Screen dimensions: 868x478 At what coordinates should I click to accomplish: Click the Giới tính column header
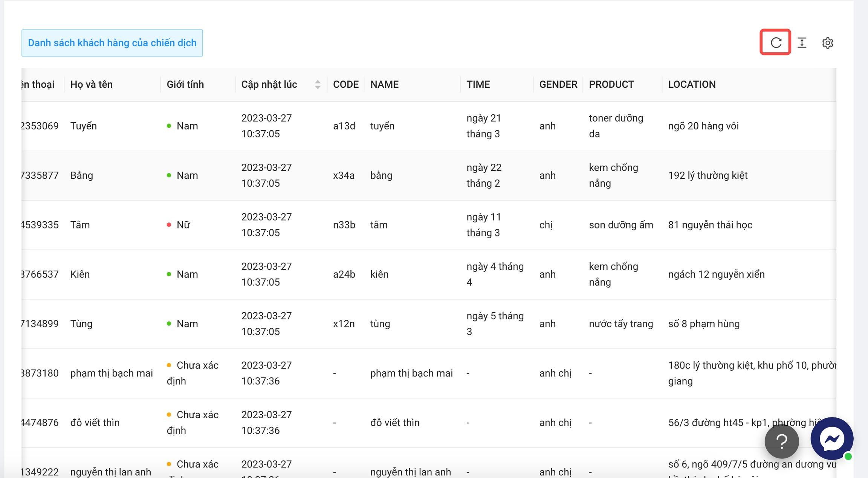pyautogui.click(x=185, y=85)
